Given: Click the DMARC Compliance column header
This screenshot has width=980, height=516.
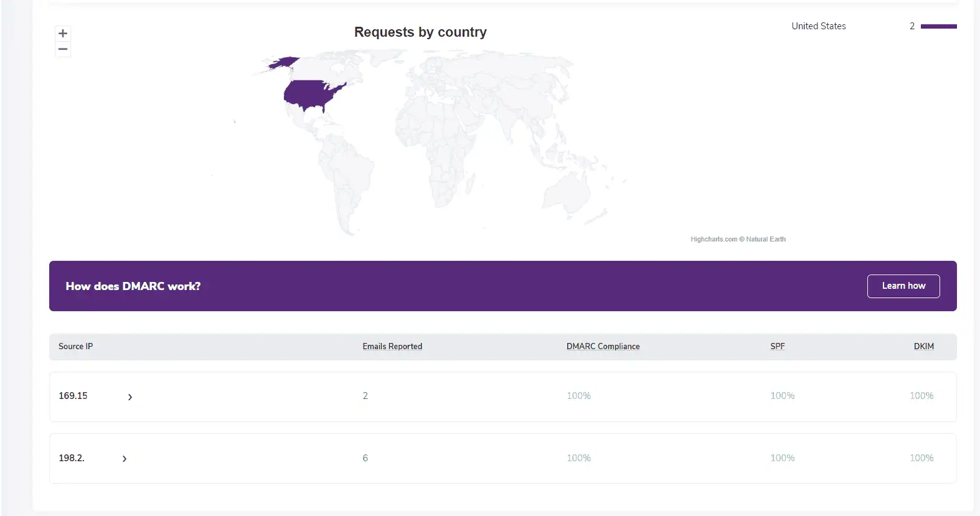Looking at the screenshot, I should 603,347.
